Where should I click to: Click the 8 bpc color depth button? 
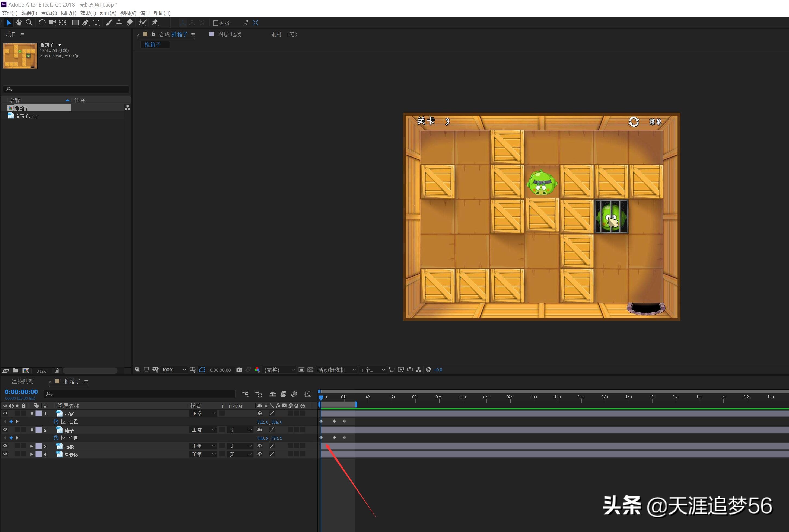coord(41,371)
